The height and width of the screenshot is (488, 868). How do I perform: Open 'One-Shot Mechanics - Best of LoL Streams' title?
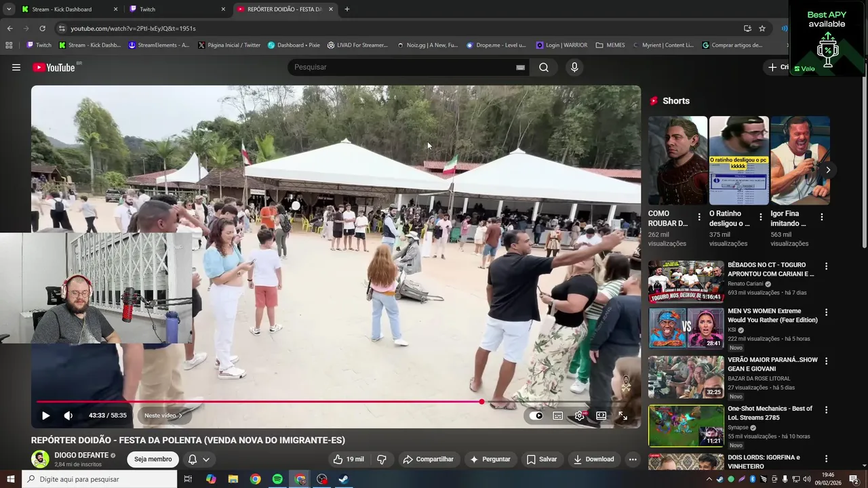pos(770,413)
